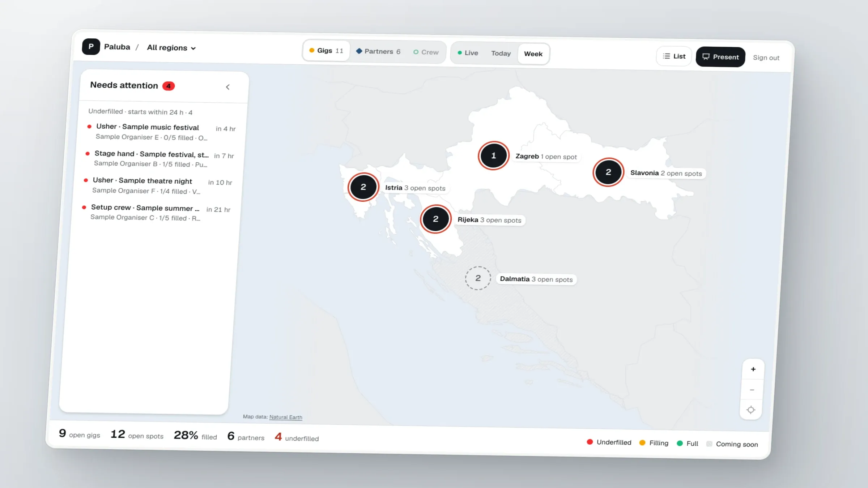The image size is (868, 488).
Task: Open the Stage hand · Sample festival gig
Action: (x=160, y=159)
